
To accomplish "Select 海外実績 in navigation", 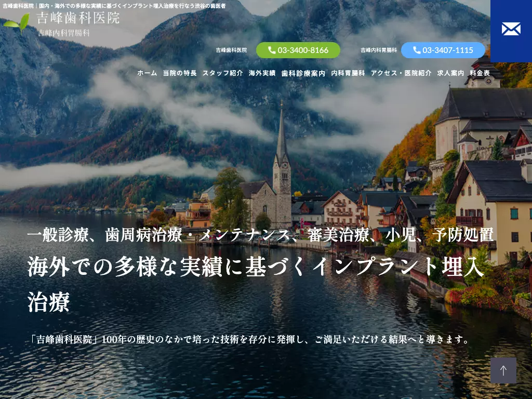I will 262,73.
